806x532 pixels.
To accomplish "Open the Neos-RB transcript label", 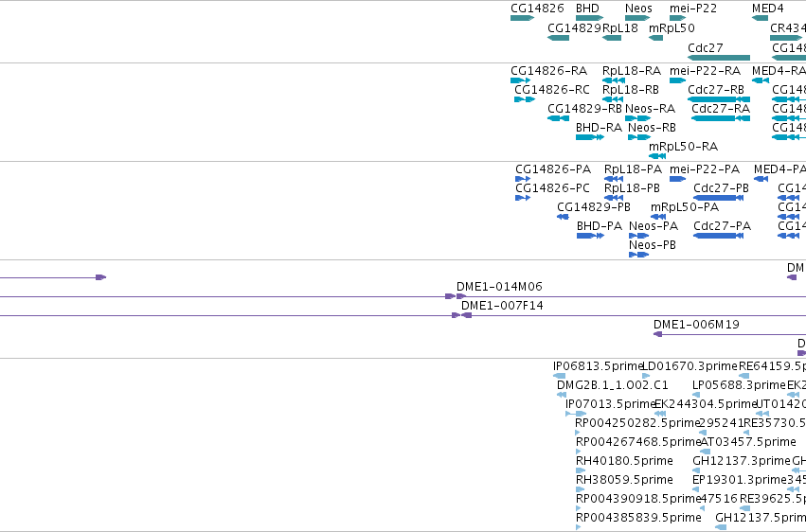I will pos(652,128).
